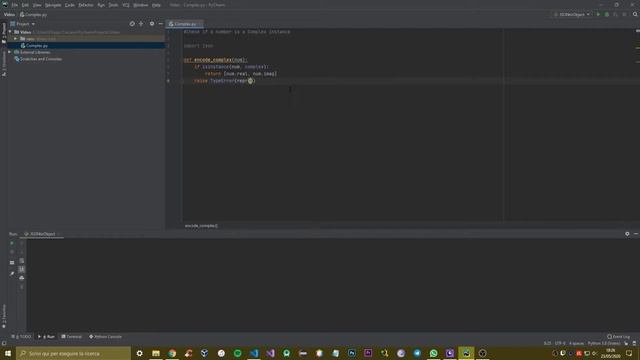Viewport: 640px width, 360px height.
Task: Click the Windows Start button
Action: point(8,353)
